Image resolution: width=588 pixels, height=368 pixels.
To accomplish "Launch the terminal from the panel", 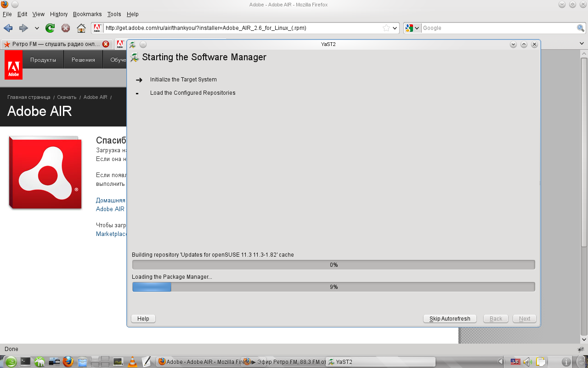I will click(x=25, y=362).
